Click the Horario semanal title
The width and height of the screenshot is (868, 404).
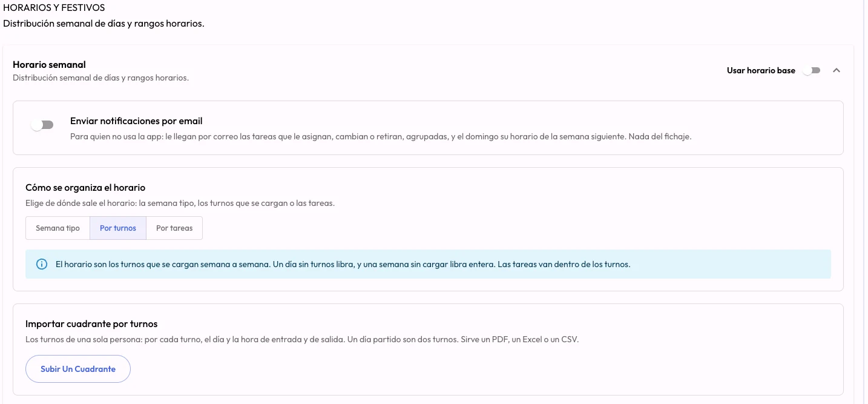pos(49,65)
